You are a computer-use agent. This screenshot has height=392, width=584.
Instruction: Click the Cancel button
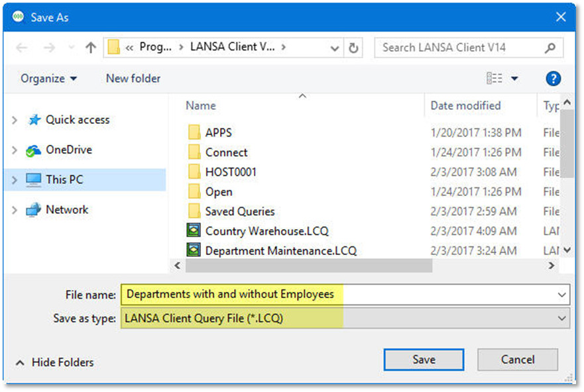pos(517,360)
